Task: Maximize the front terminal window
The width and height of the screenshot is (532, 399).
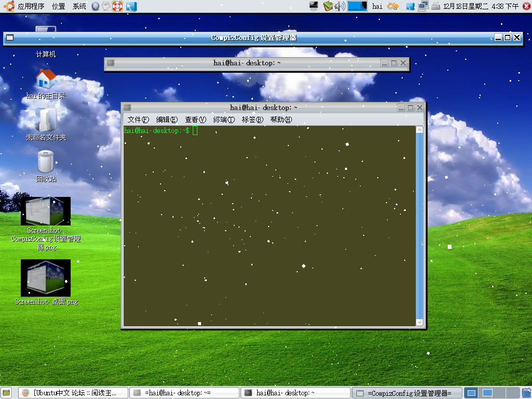Action: (x=410, y=108)
